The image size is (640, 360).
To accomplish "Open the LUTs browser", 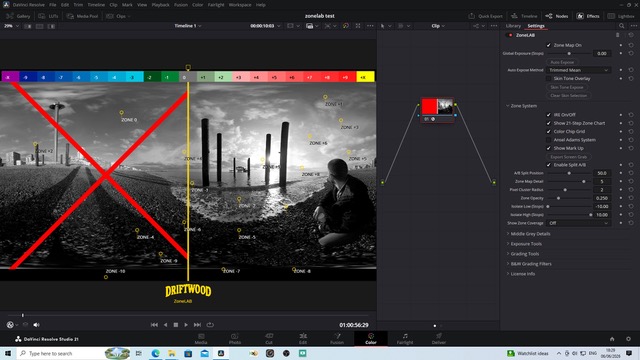I will pyautogui.click(x=49, y=16).
